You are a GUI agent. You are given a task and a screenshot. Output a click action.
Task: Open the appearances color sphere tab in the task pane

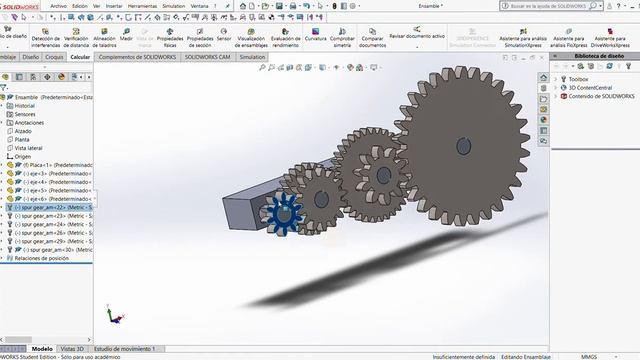[x=543, y=120]
